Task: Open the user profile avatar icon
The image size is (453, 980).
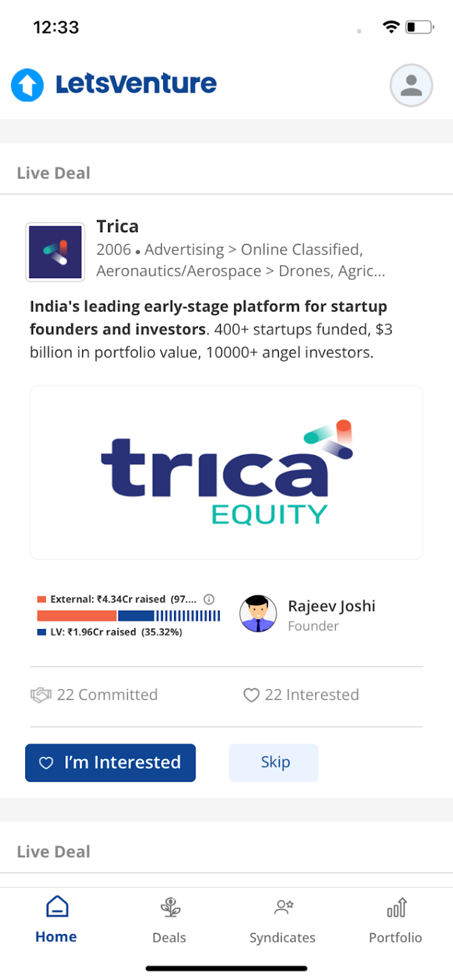Action: (411, 85)
